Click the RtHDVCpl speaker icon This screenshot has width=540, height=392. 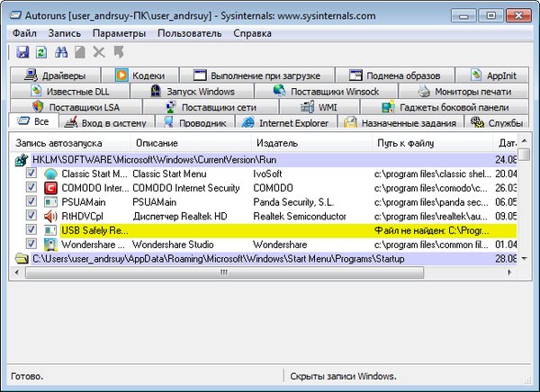[50, 217]
